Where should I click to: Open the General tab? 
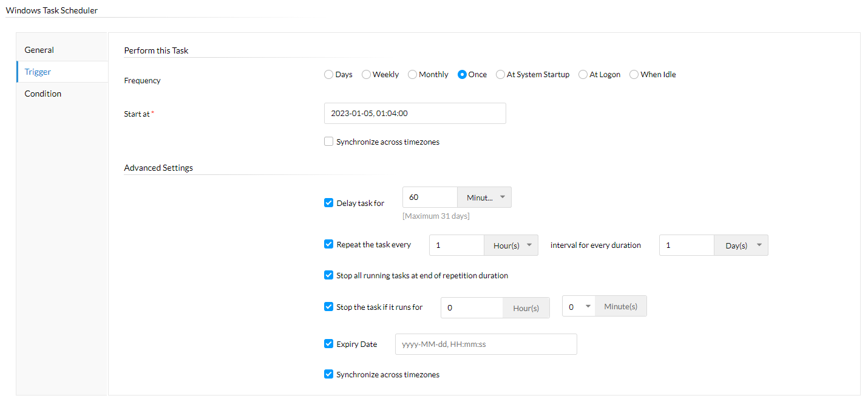(x=63, y=50)
